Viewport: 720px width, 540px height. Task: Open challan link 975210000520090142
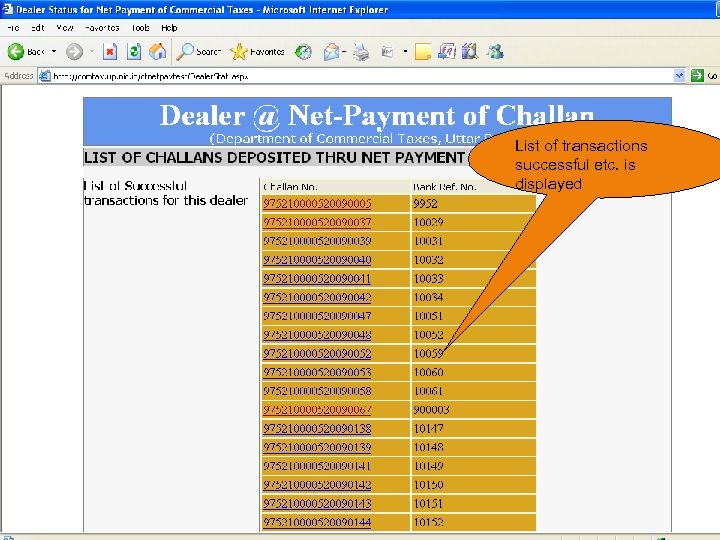click(317, 484)
